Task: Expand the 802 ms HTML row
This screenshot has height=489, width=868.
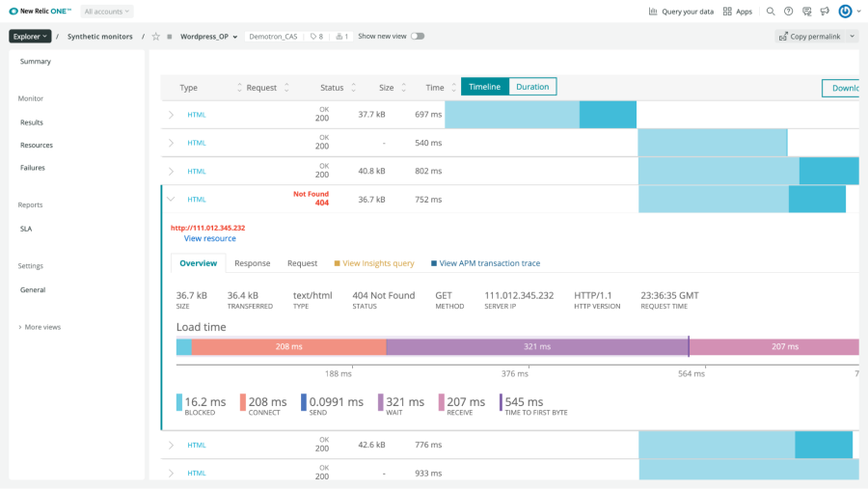Action: click(171, 171)
